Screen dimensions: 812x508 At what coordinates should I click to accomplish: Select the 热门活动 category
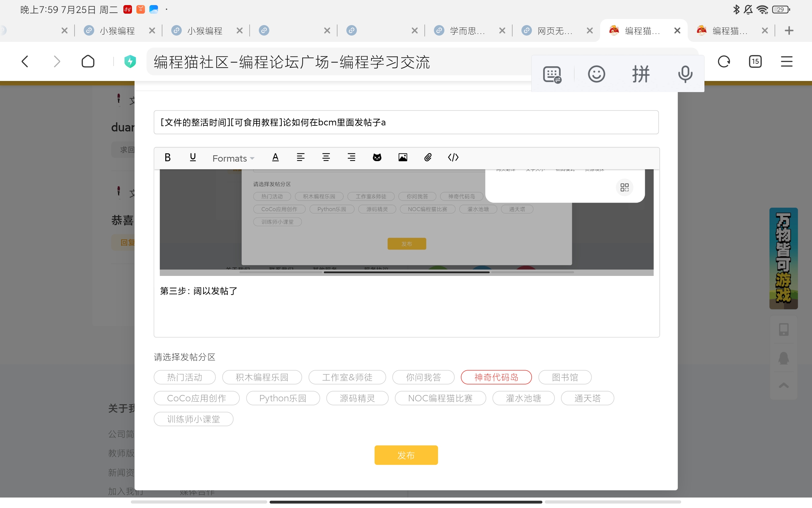coord(185,377)
